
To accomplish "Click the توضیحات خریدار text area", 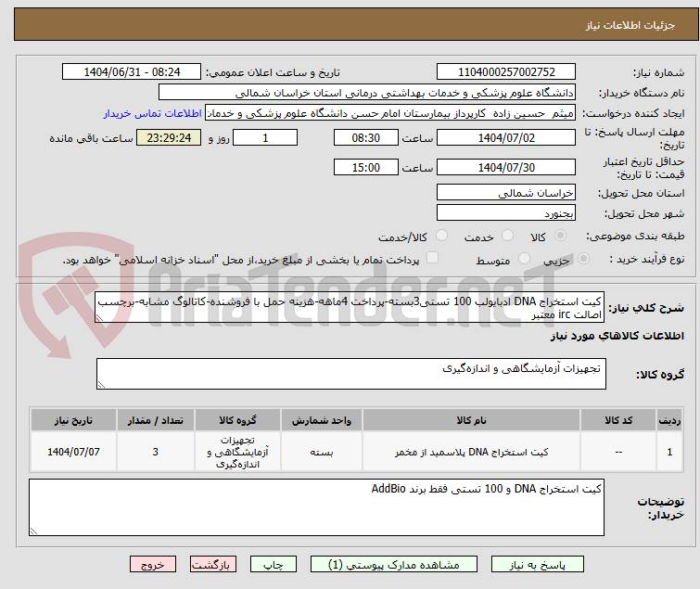I will coord(316,507).
